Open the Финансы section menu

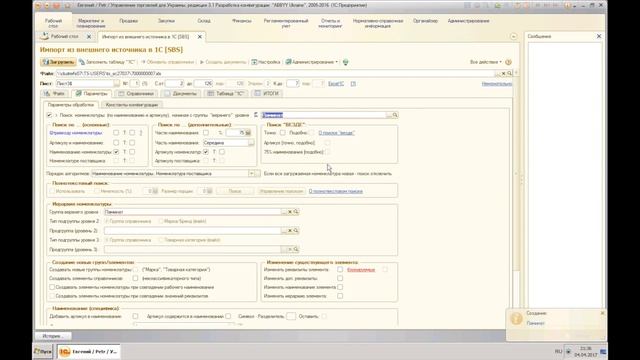point(242,21)
